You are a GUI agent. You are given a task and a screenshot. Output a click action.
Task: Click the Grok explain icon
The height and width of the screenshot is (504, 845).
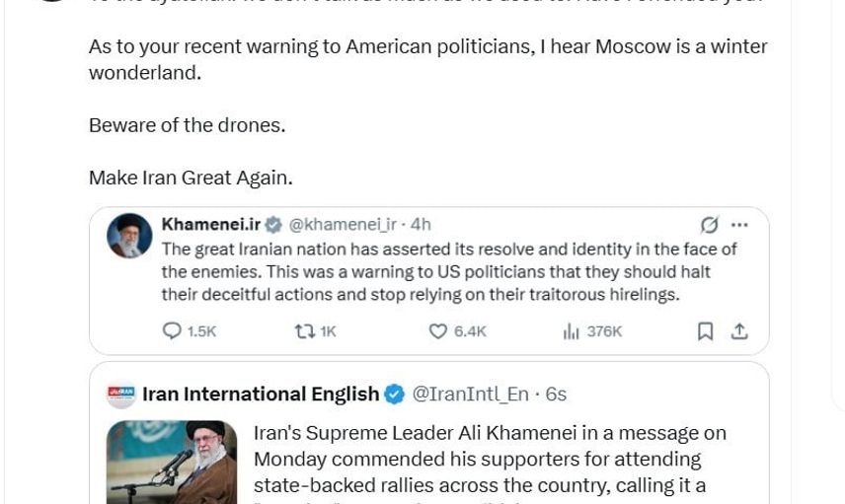pyautogui.click(x=709, y=225)
